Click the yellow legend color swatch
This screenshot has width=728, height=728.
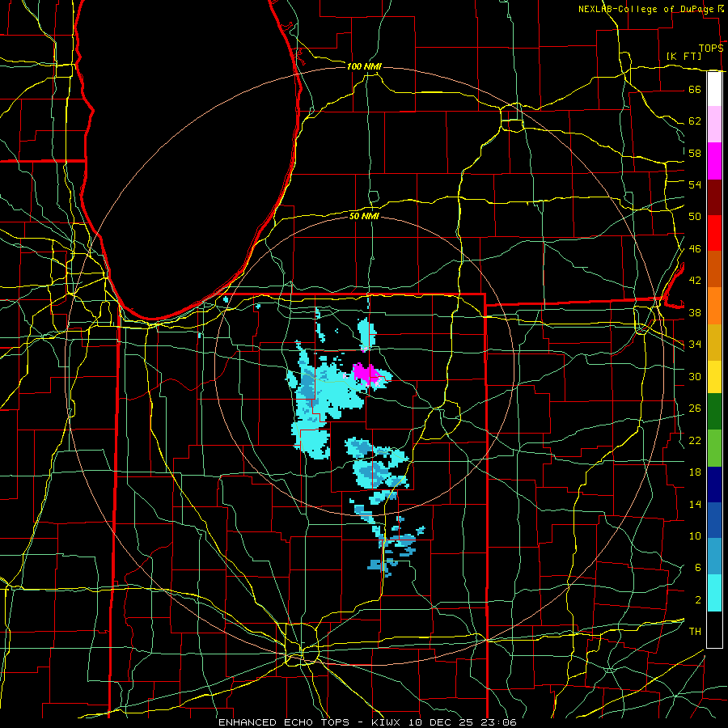(x=714, y=377)
